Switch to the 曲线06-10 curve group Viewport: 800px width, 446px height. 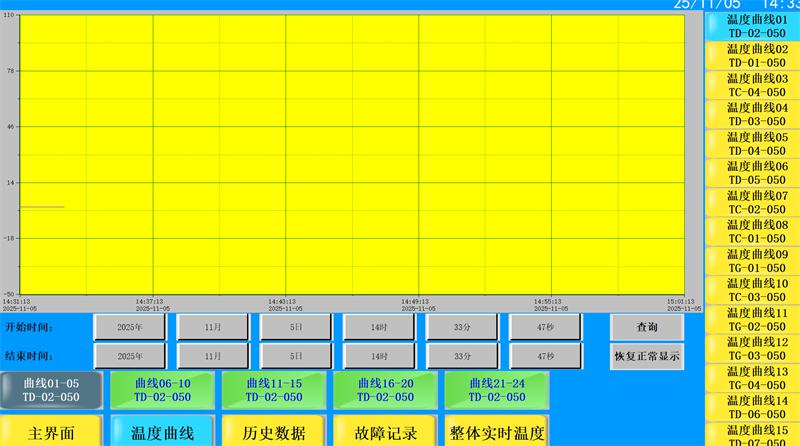[x=162, y=389]
